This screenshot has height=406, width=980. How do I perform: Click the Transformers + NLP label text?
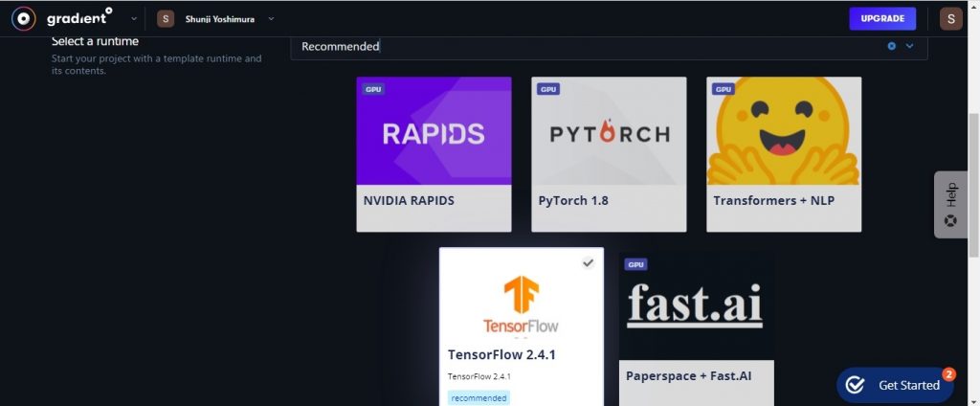(x=773, y=201)
